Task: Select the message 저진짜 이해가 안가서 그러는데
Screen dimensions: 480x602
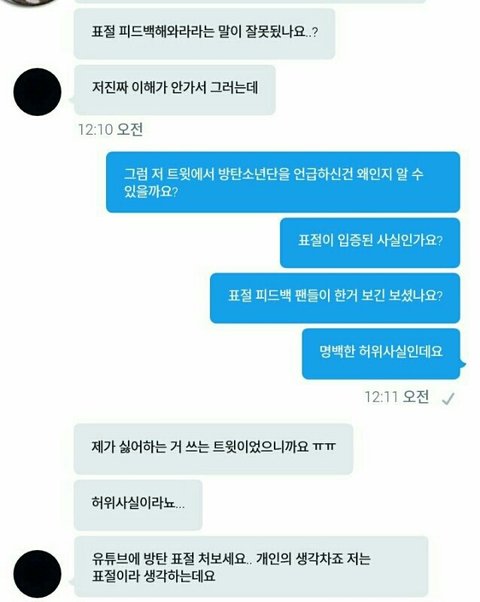Action: point(175,90)
